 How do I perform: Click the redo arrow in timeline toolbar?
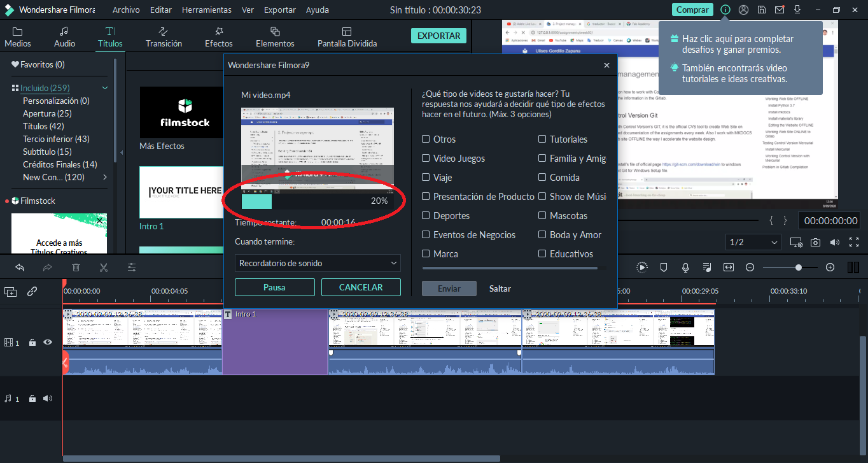click(48, 267)
